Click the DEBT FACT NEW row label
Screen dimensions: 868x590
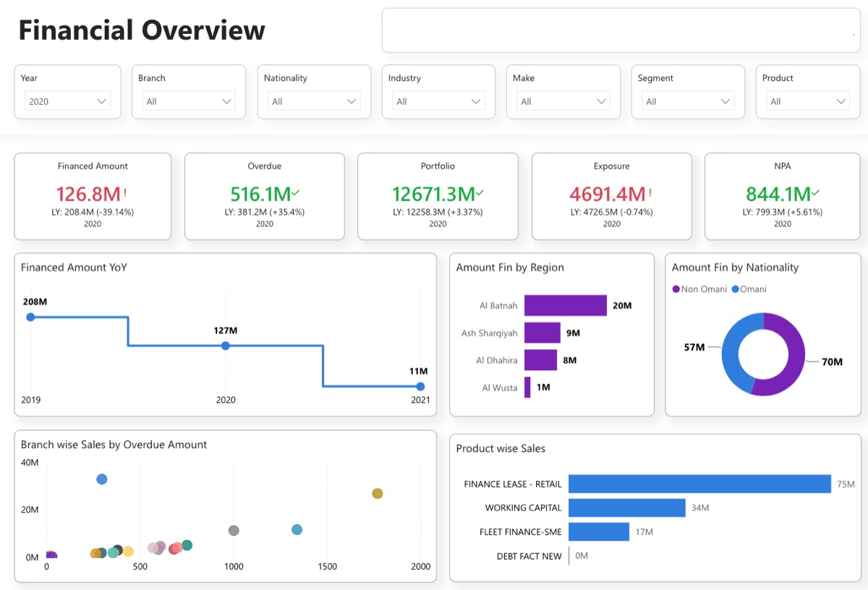529,556
